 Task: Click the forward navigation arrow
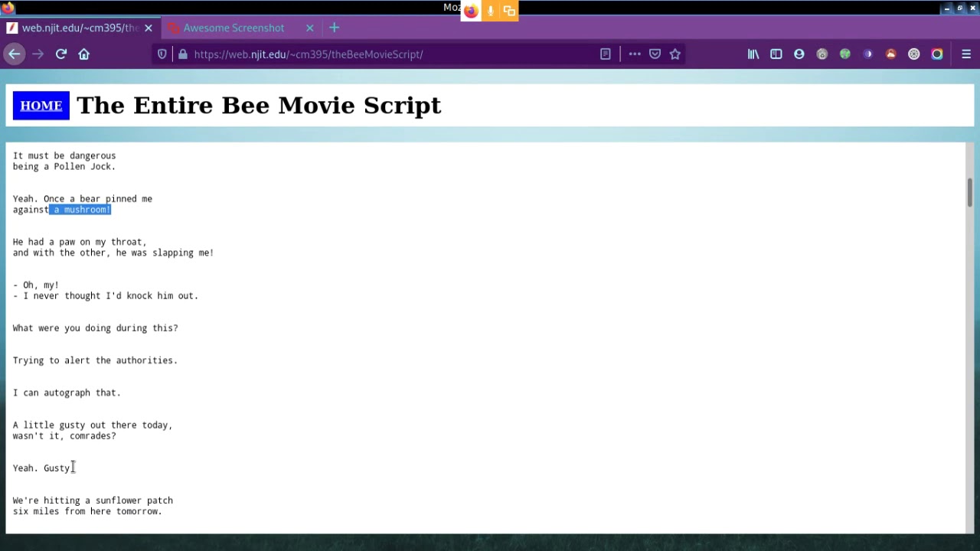(38, 54)
